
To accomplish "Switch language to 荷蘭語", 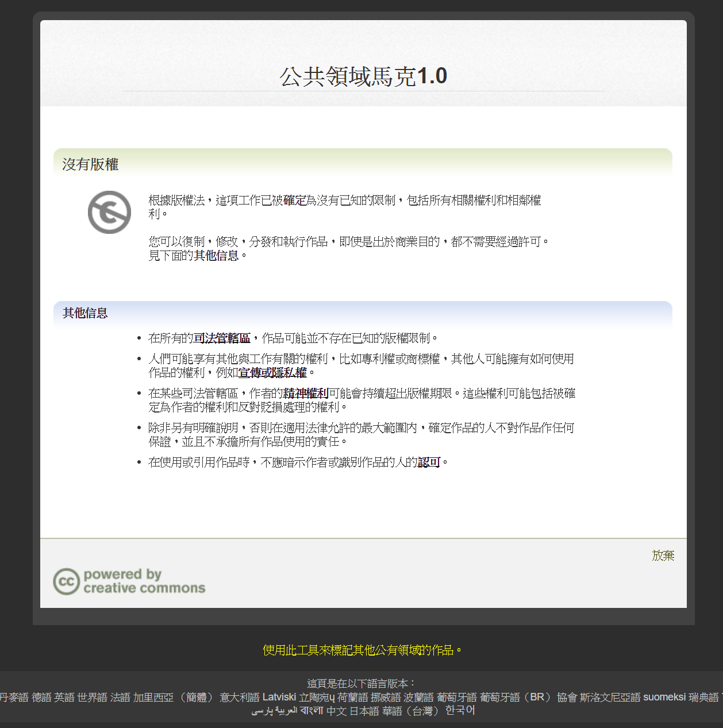I will tap(353, 697).
